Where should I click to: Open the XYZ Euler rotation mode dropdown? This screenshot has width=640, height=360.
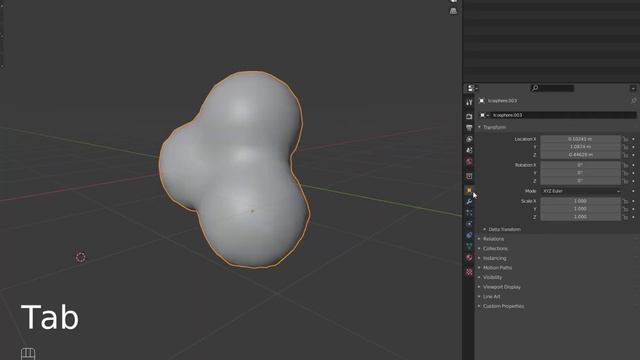coord(580,191)
